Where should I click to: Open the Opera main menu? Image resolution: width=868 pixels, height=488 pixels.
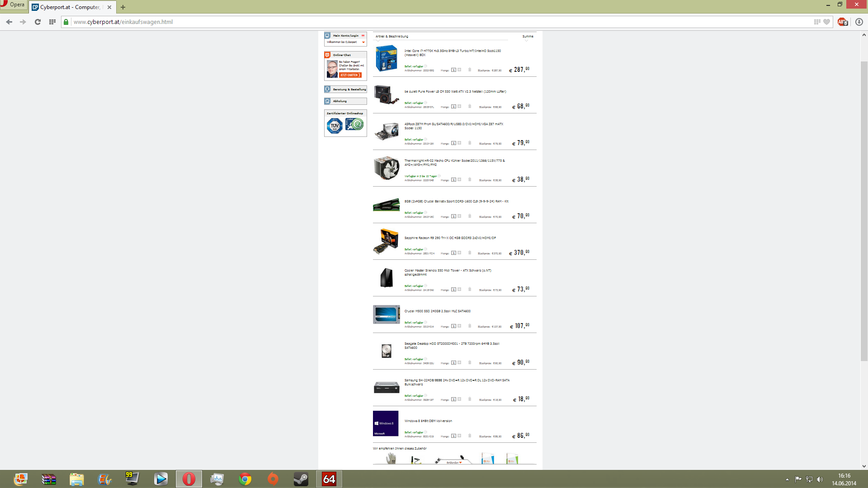(13, 5)
